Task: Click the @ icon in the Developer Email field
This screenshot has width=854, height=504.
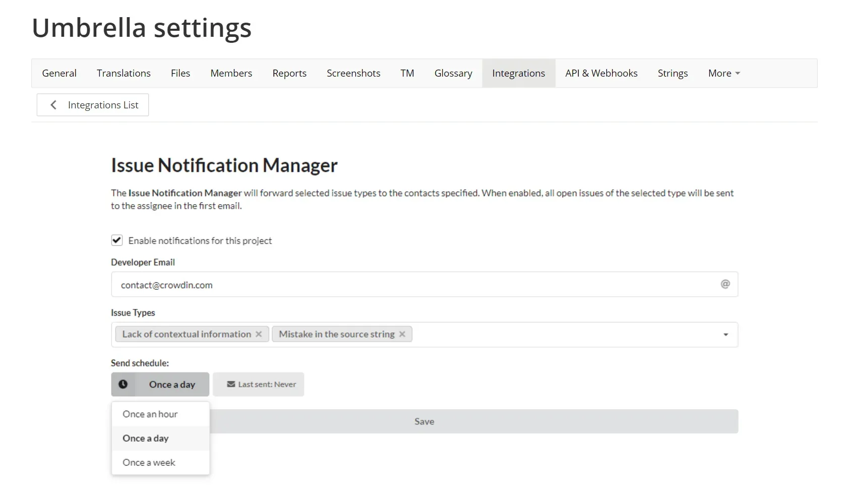Action: 725,284
